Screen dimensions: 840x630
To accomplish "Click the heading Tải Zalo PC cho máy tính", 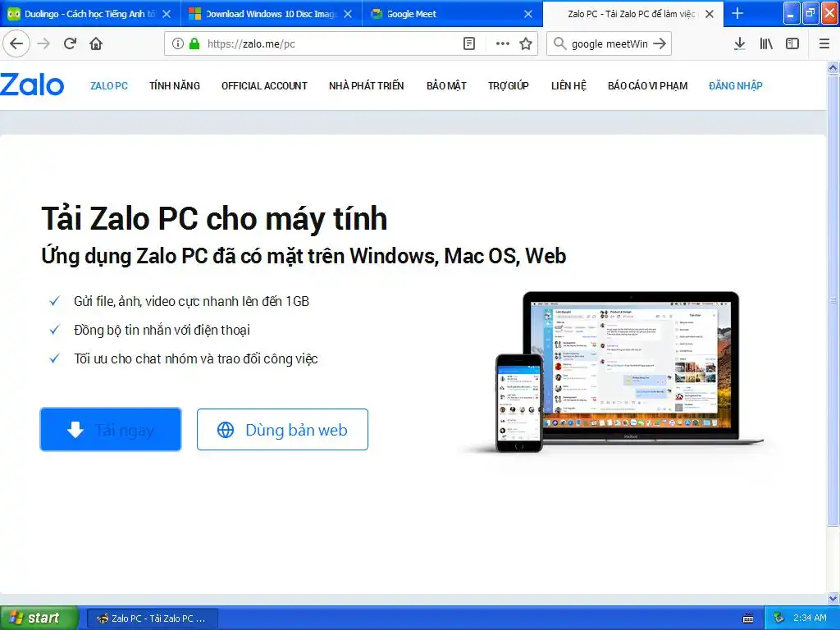I will (214, 218).
